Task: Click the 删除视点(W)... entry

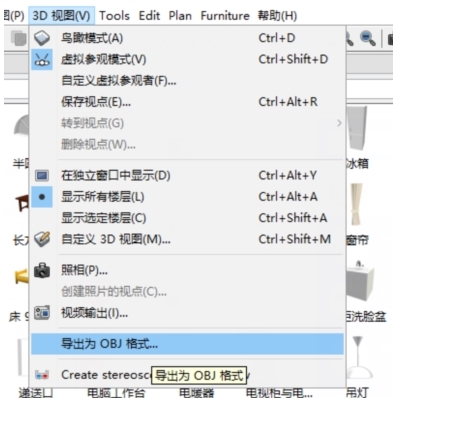Action: pyautogui.click(x=187, y=145)
